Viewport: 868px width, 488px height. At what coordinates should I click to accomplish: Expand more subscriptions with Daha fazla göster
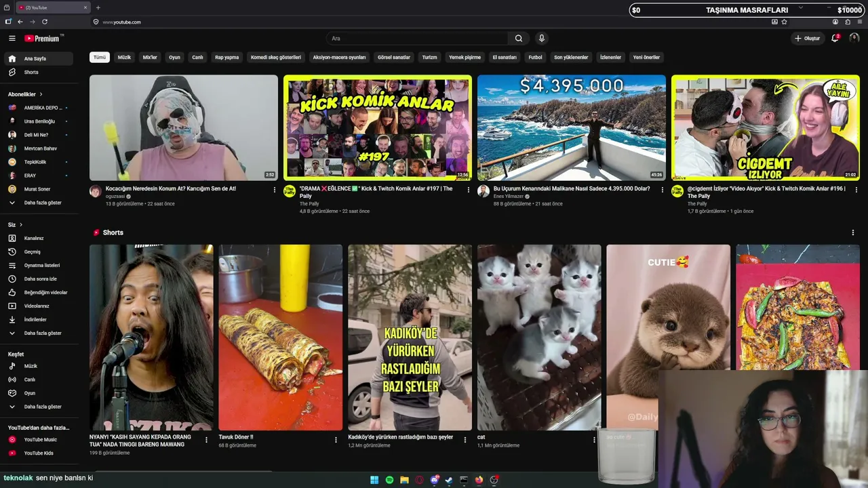(40, 203)
